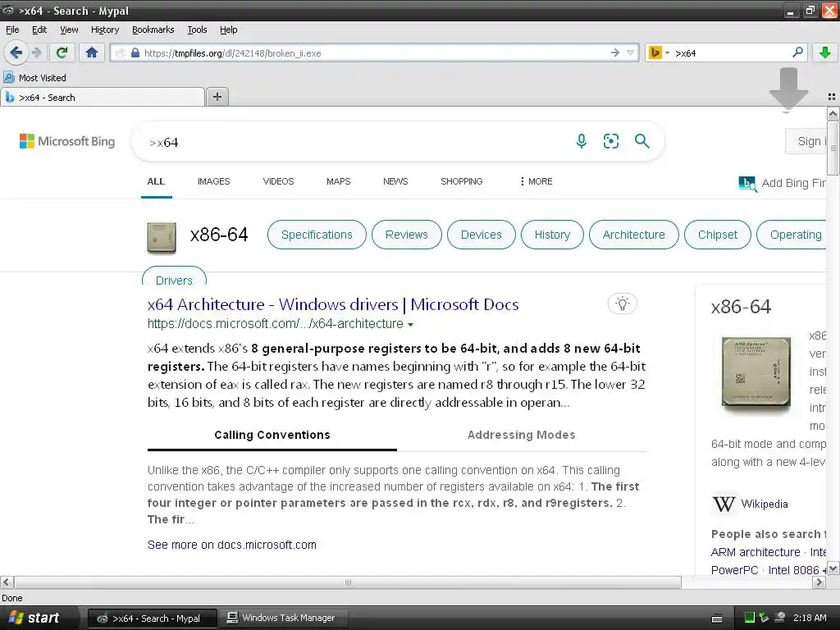Open the Bing search engine selector

[659, 52]
